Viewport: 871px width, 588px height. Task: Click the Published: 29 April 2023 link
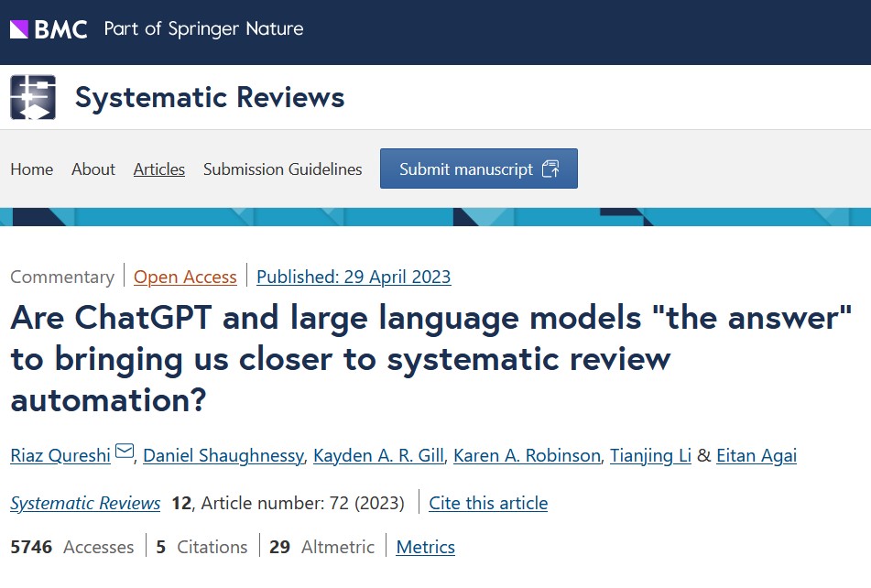[x=354, y=277]
